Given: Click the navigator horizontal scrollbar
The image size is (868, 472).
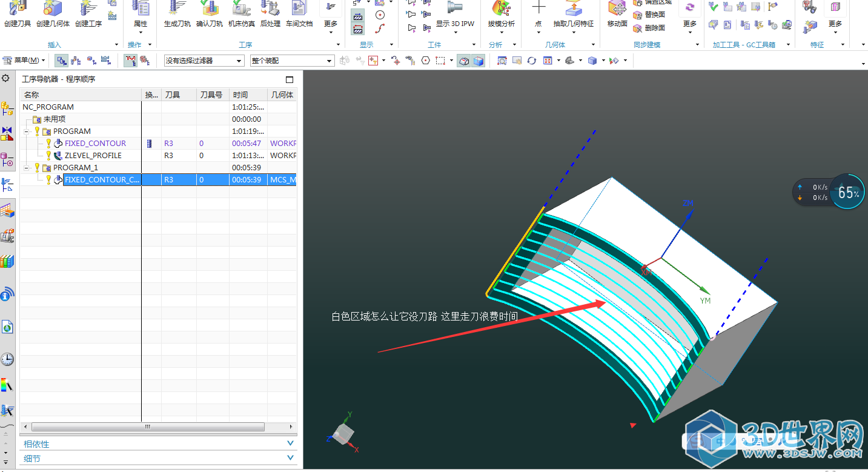Looking at the screenshot, I should click(x=148, y=427).
